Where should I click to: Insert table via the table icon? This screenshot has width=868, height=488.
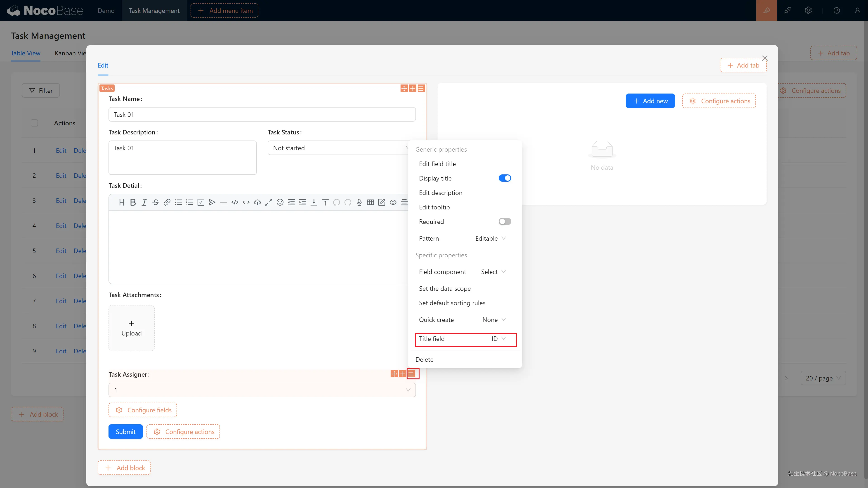(x=370, y=202)
